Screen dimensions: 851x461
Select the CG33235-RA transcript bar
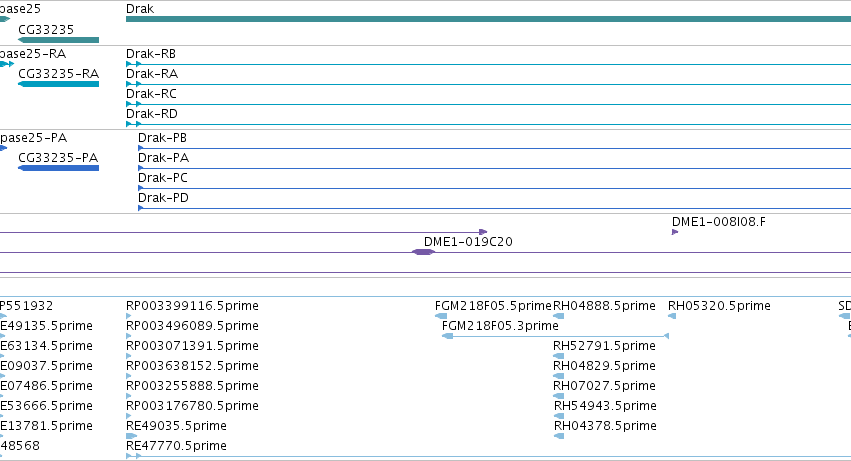coord(59,84)
